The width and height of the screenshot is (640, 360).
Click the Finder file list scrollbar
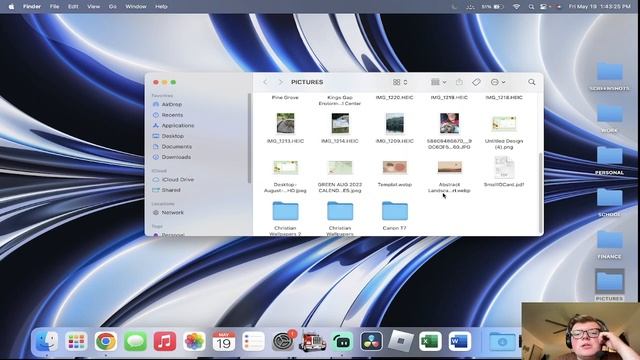pyautogui.click(x=541, y=193)
